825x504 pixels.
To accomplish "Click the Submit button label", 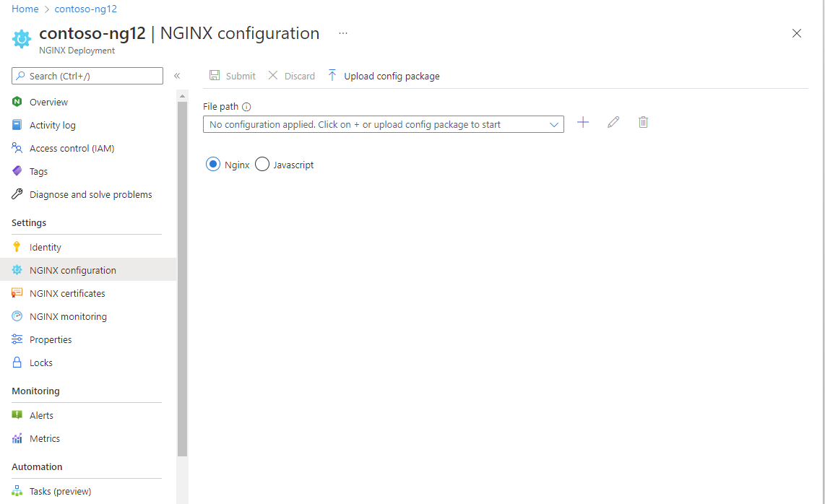I will (x=241, y=77).
